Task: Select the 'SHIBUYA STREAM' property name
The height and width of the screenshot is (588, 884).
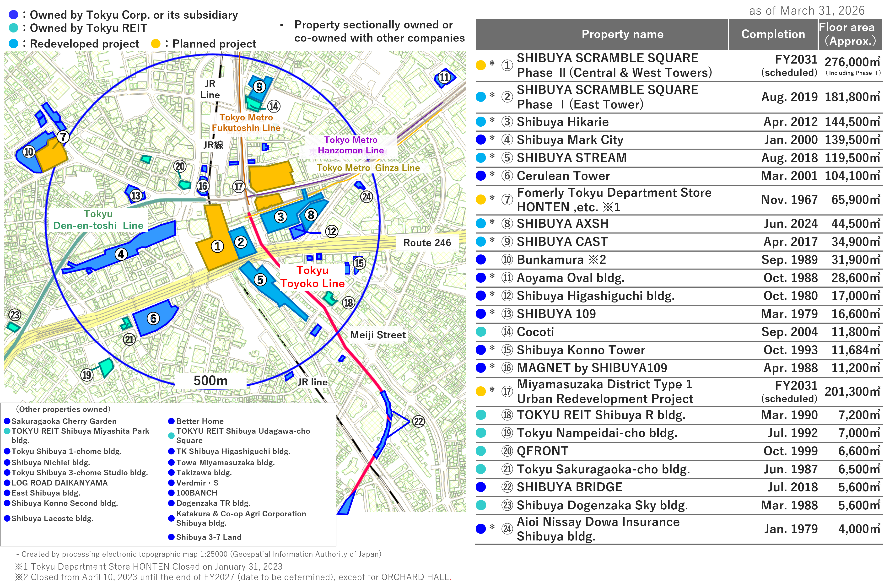Action: tap(572, 158)
